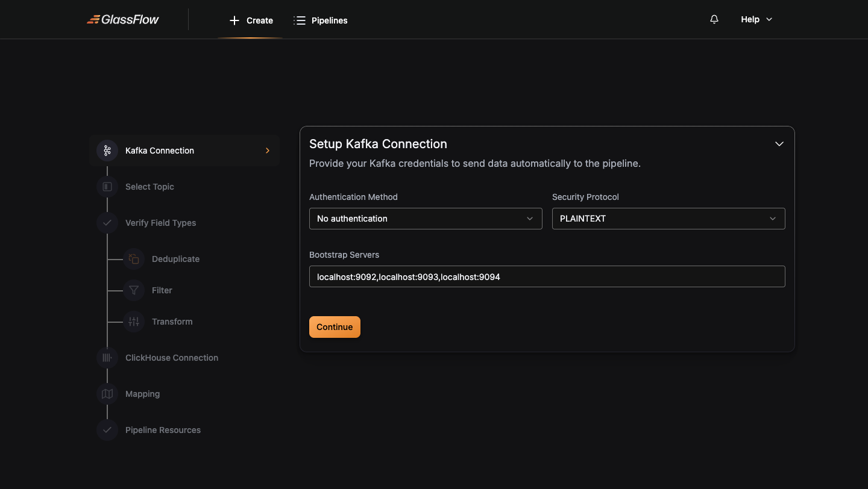Click the Transform sliders icon

134,322
